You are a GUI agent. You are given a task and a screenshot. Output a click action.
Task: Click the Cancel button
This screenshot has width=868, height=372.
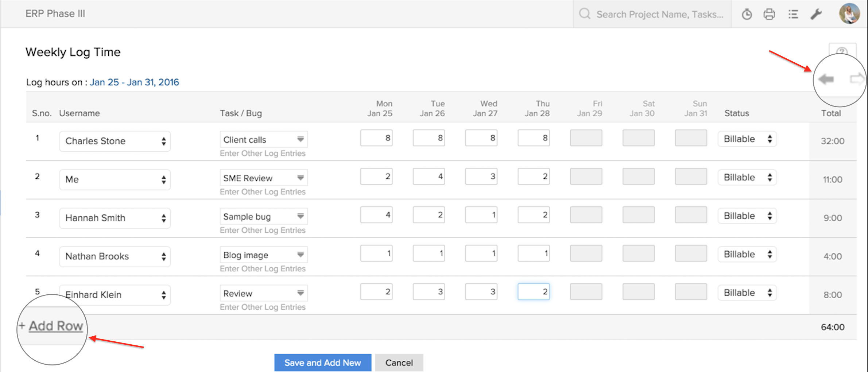399,363
